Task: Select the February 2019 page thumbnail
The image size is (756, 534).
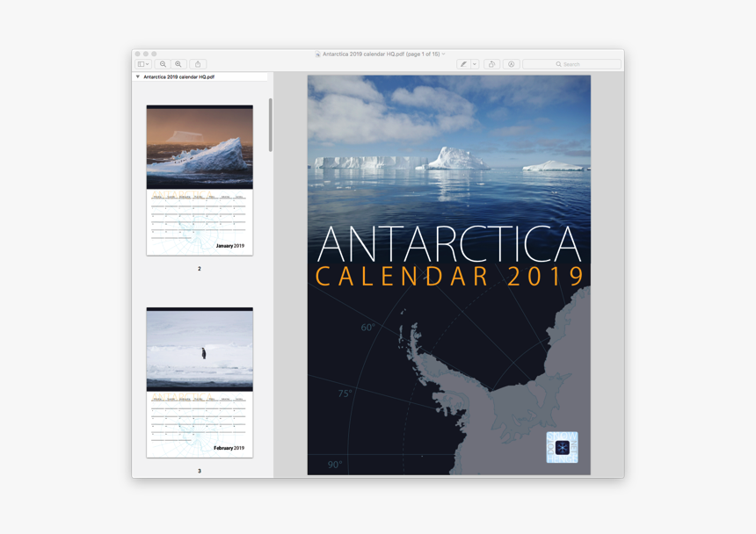Action: pos(200,382)
